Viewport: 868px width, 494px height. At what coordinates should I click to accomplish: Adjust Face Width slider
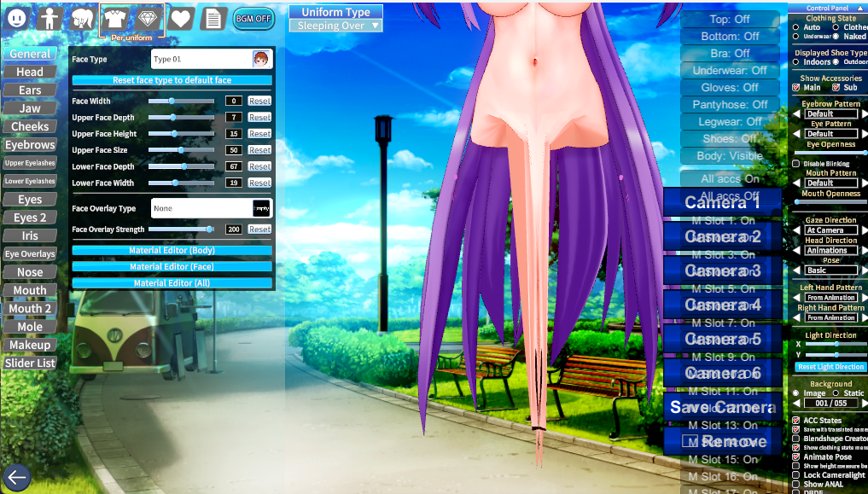181,102
